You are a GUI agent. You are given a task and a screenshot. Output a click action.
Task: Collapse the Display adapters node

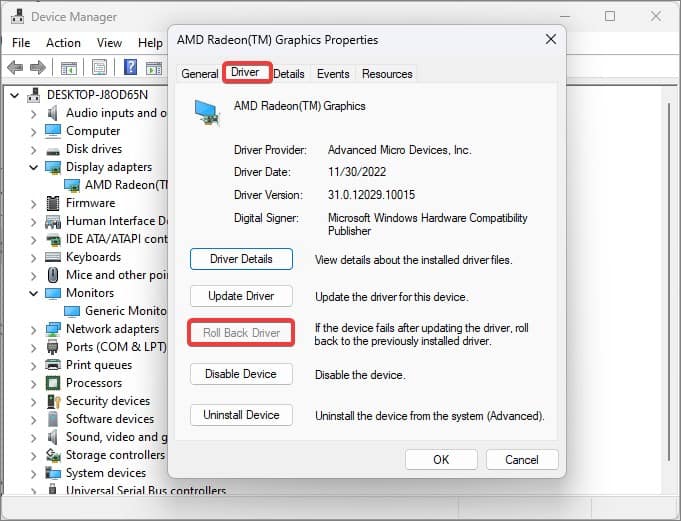(33, 167)
